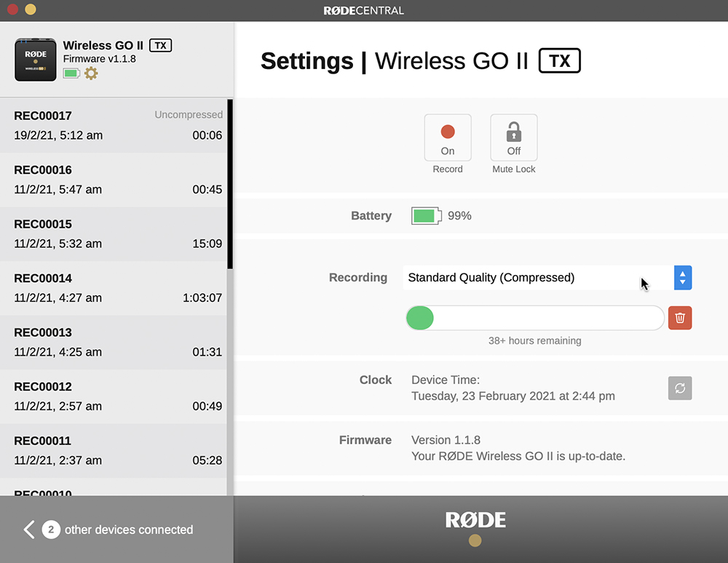Screen dimensions: 728x563
Task: Click the sidebar battery status icon
Action: click(71, 73)
